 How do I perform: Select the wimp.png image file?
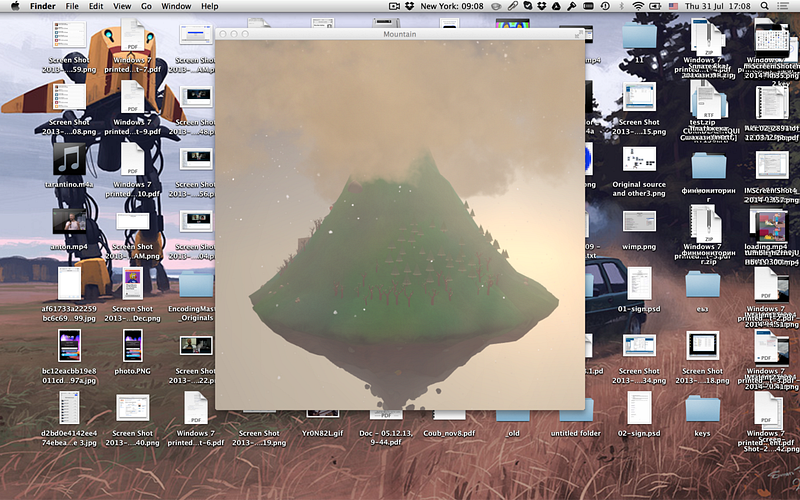[639, 221]
